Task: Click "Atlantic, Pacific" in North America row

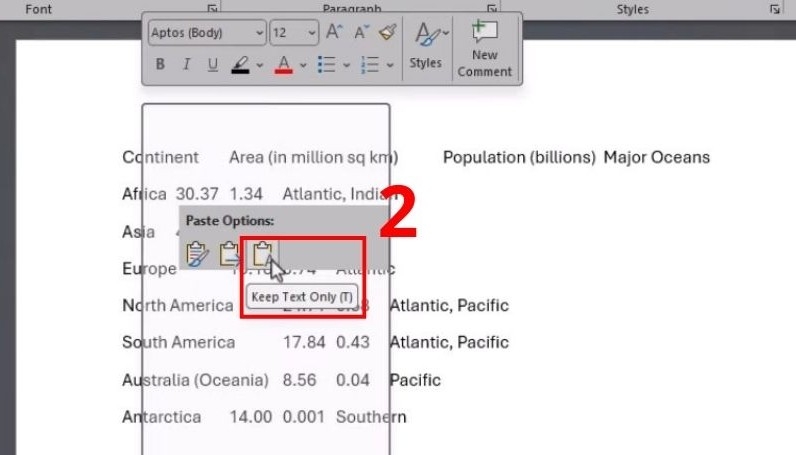Action: pos(449,305)
